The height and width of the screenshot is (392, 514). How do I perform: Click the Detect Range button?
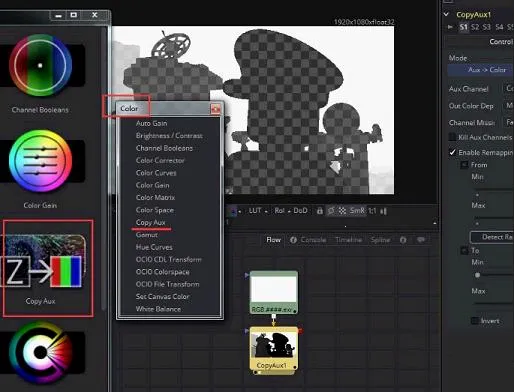tap(492, 237)
